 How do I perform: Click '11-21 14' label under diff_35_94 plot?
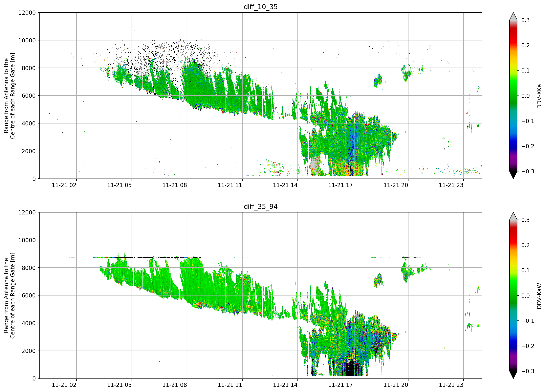point(285,385)
